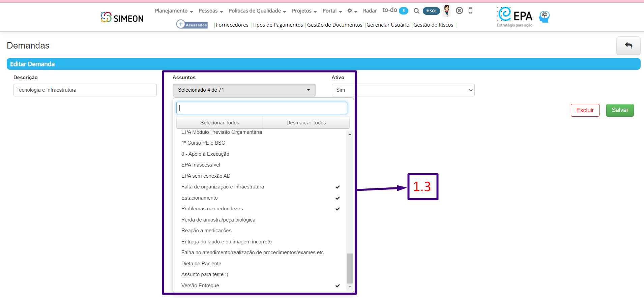Click the Desmarcar Todos button
The image size is (644, 298).
tap(306, 123)
